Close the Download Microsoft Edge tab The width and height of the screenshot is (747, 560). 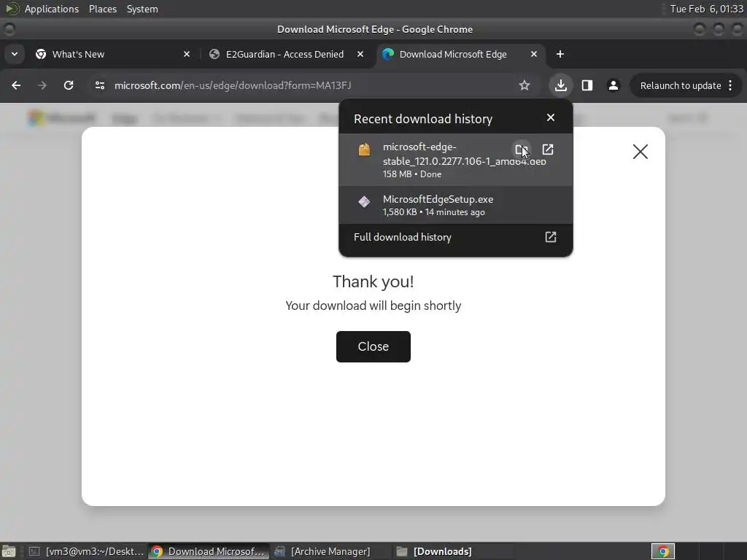click(x=534, y=54)
